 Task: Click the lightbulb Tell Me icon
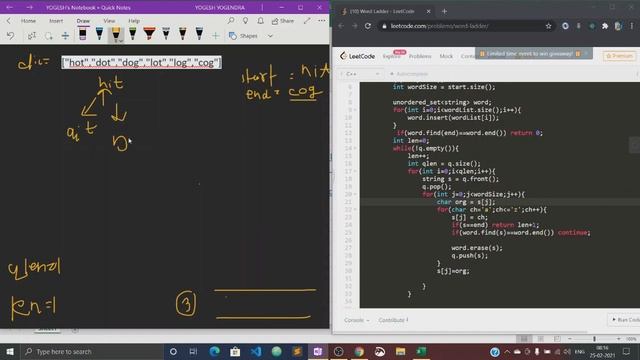click(246, 20)
